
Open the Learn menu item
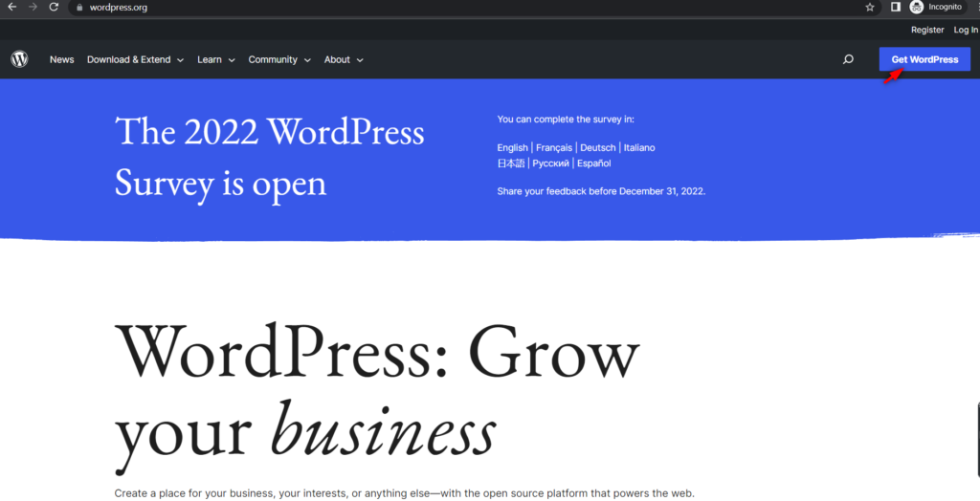pos(210,59)
